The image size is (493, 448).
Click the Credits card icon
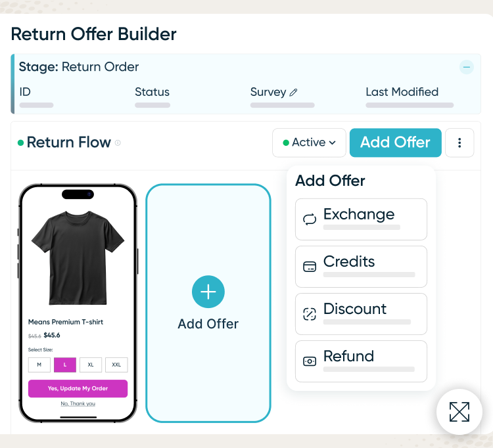tap(310, 267)
